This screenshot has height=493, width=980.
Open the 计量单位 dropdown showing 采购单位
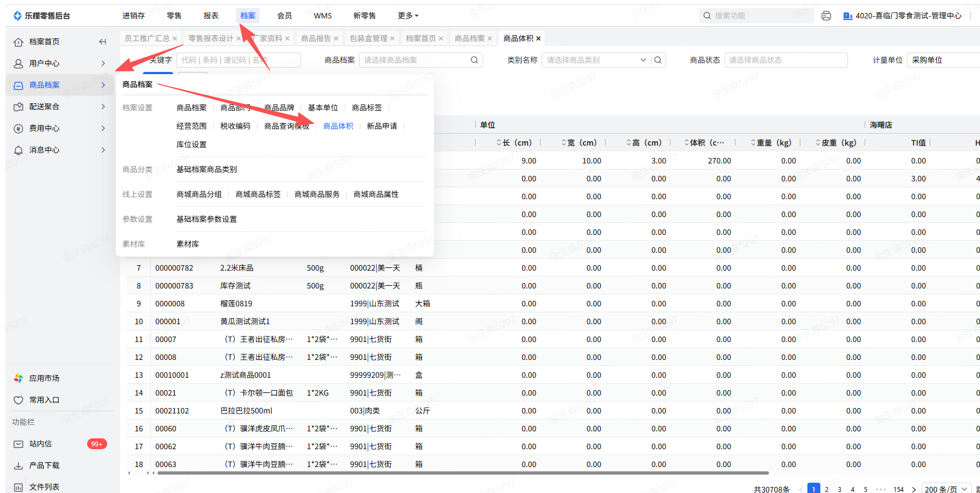pyautogui.click(x=944, y=60)
